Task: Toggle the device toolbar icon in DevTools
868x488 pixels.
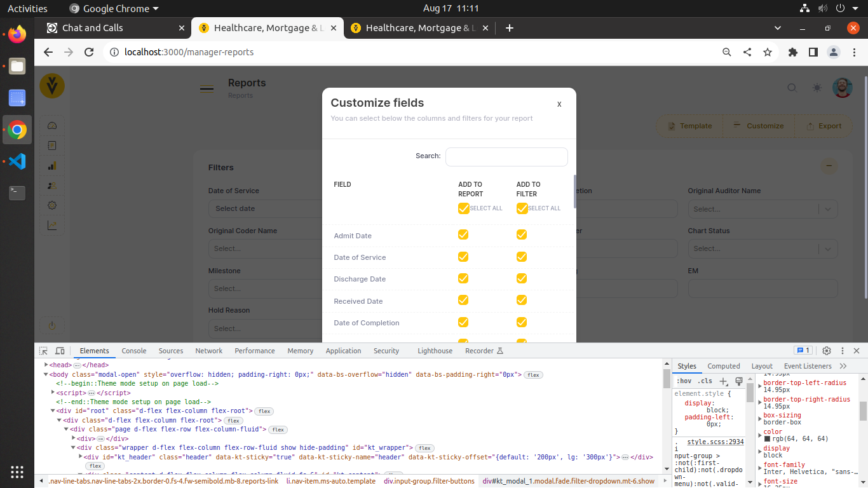Action: click(60, 351)
